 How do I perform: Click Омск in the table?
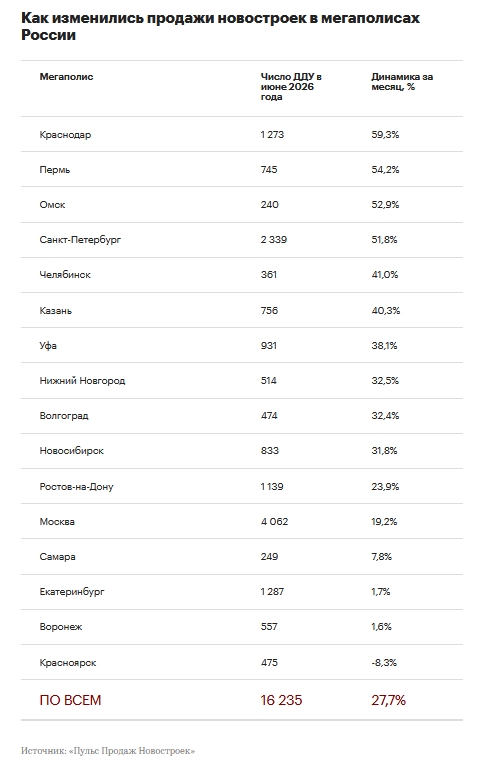52,205
